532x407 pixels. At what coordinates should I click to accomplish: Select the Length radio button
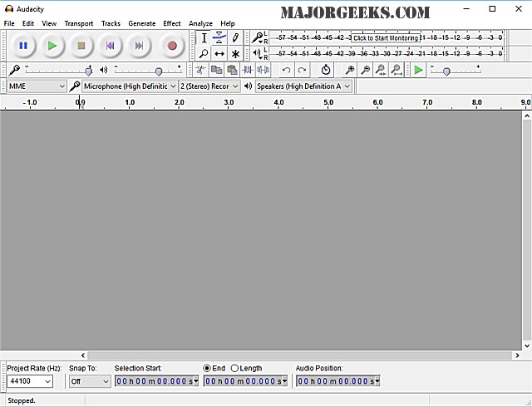(234, 368)
